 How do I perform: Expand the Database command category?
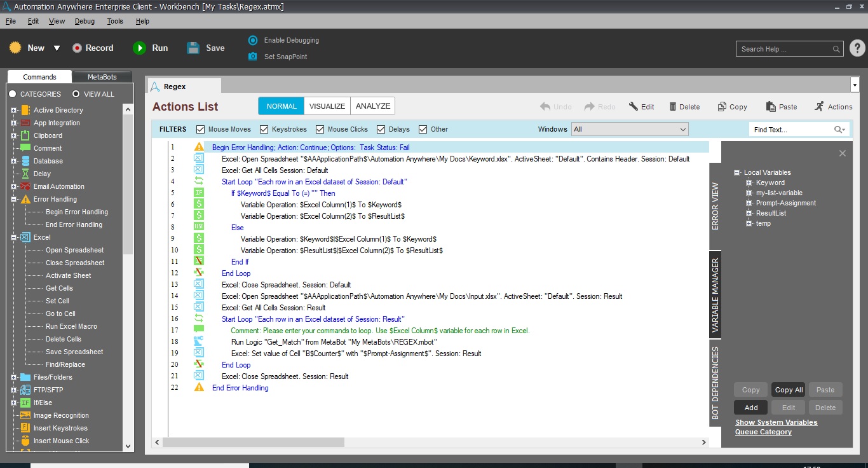13,161
